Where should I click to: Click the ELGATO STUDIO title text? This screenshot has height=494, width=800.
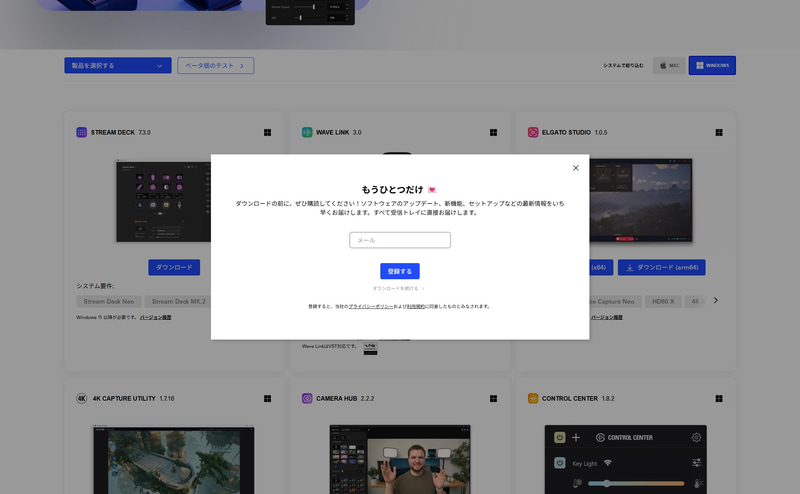point(566,132)
